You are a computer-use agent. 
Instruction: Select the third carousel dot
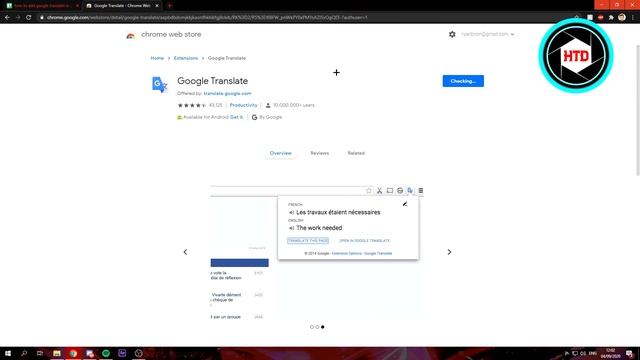coord(322,327)
